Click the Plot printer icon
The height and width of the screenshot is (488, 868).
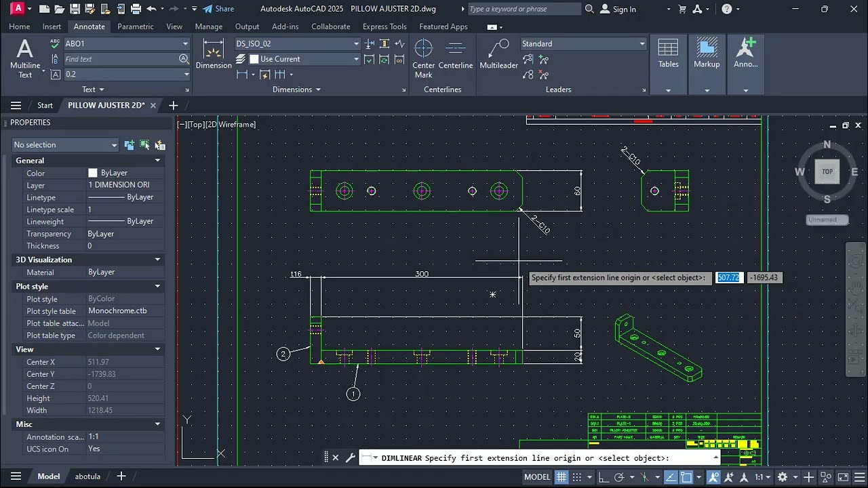[x=136, y=9]
